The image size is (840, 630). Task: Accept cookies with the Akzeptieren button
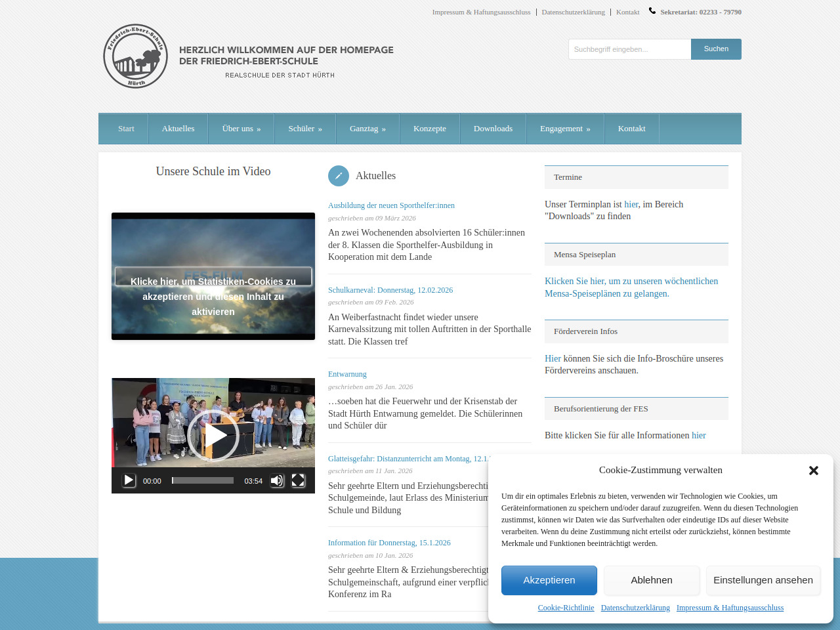(549, 580)
